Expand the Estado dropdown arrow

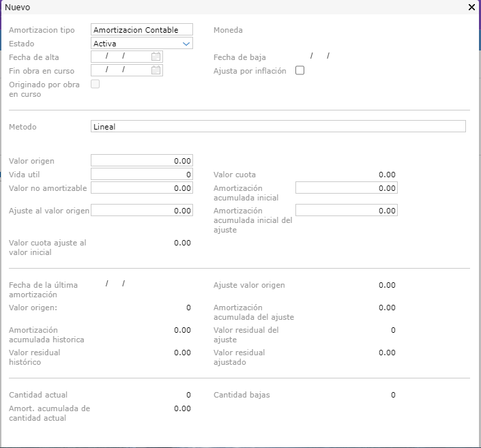(186, 44)
